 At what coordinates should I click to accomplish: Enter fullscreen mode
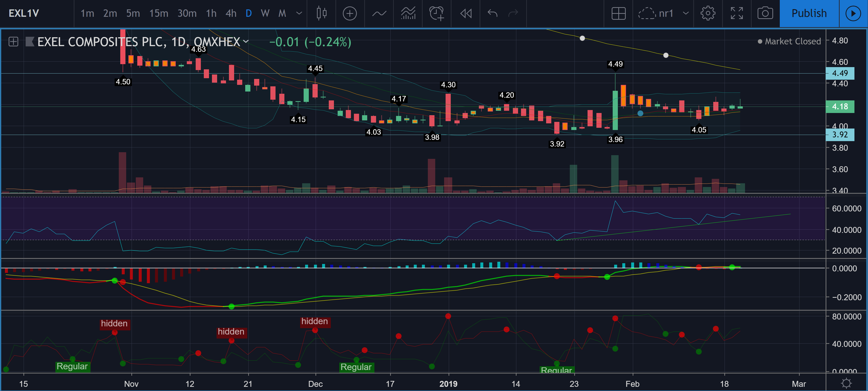pos(737,14)
